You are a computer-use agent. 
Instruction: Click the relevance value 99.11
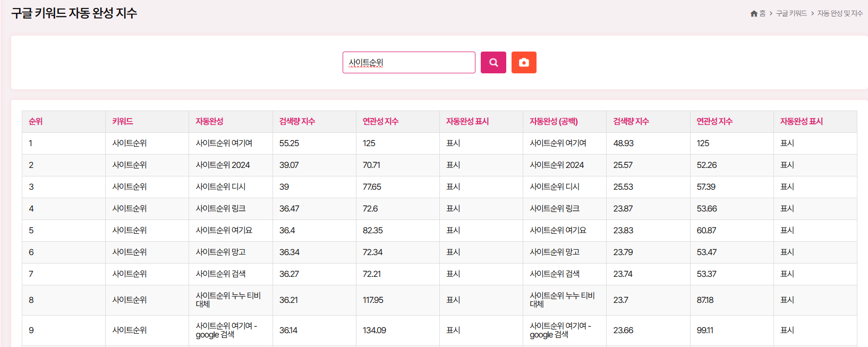pos(705,331)
